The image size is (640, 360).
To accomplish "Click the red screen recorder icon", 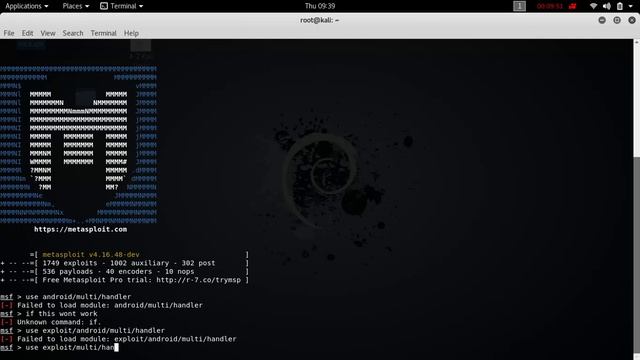I will [x=573, y=6].
